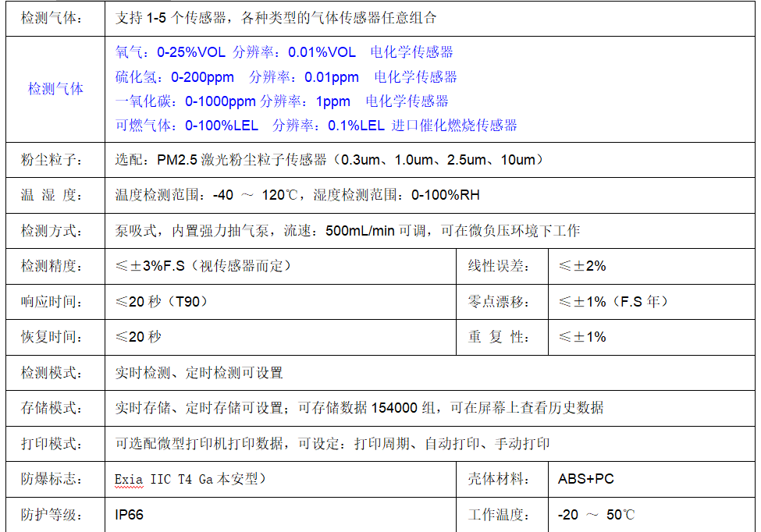The width and height of the screenshot is (761, 532).
Task: Click the '防爆标志:' label cell
Action: (x=55, y=479)
